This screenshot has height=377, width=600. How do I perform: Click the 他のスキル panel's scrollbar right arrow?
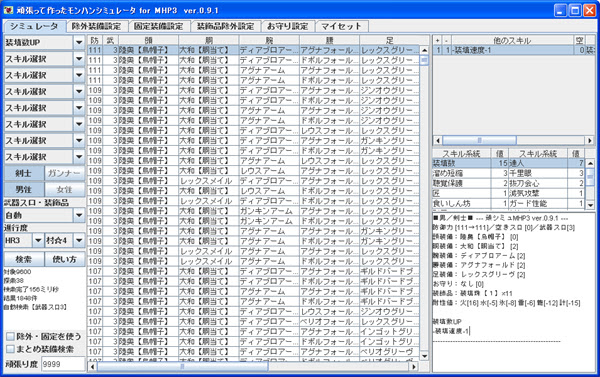[590, 140]
